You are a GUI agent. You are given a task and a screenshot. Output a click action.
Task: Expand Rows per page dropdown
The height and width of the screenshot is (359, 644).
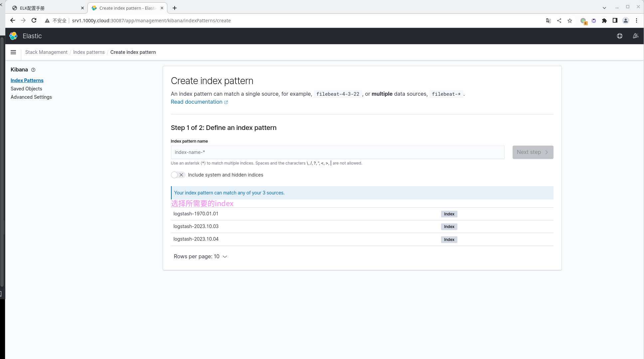click(200, 257)
